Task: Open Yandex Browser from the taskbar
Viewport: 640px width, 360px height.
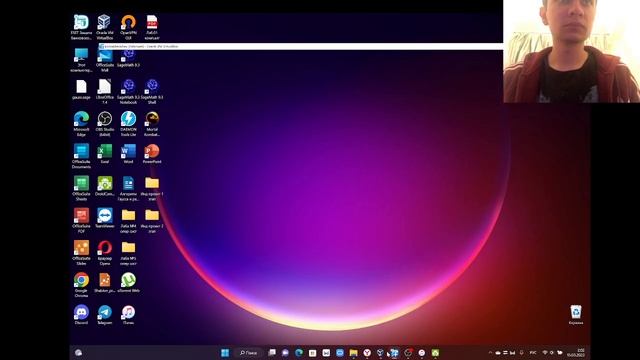Action: 367,353
